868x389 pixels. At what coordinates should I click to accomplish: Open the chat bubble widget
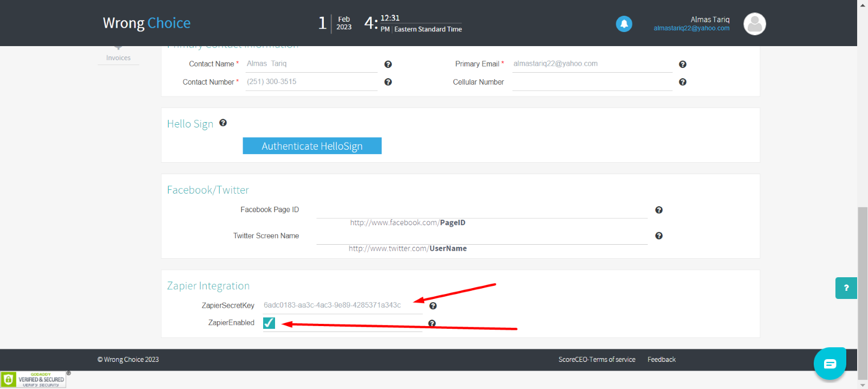click(830, 364)
